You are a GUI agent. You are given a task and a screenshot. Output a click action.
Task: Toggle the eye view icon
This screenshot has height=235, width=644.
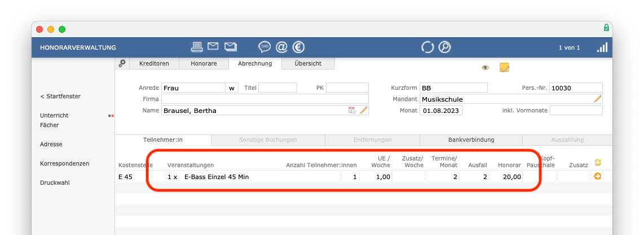[x=486, y=68]
